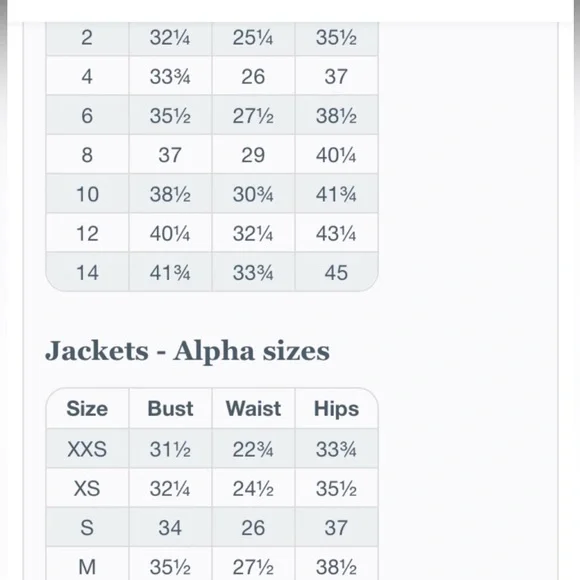Click the Waist column header
This screenshot has height=580, width=580.
253,408
